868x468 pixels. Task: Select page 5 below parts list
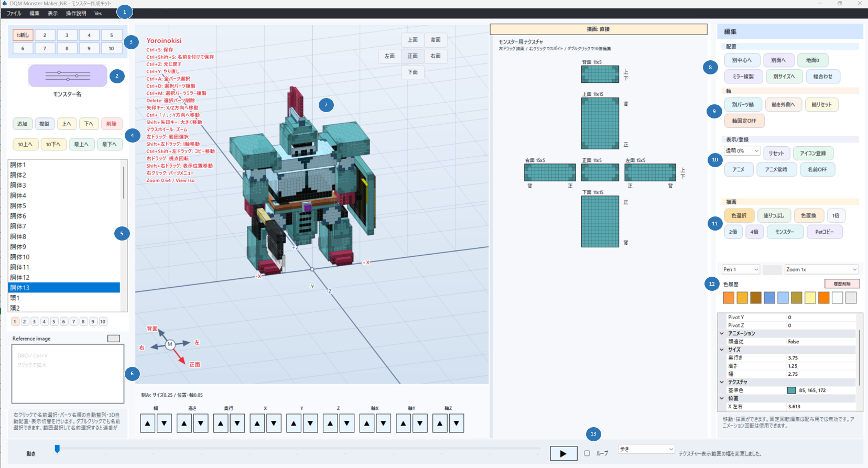[x=54, y=322]
